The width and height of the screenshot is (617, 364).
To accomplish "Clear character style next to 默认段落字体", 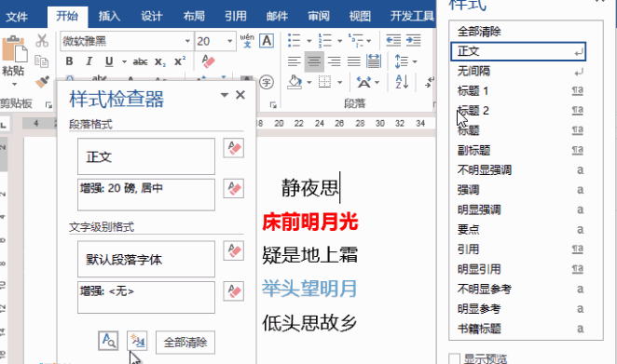I will click(234, 250).
